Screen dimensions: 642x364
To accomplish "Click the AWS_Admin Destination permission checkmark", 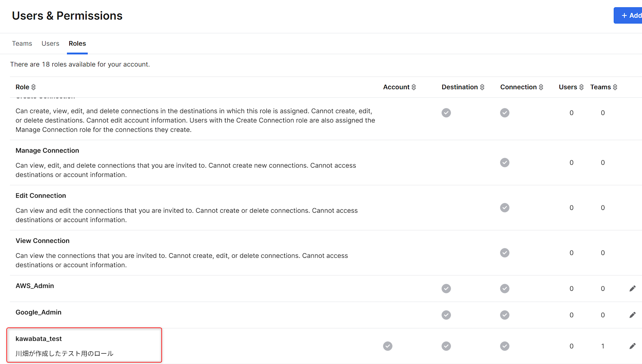I will 446,289.
